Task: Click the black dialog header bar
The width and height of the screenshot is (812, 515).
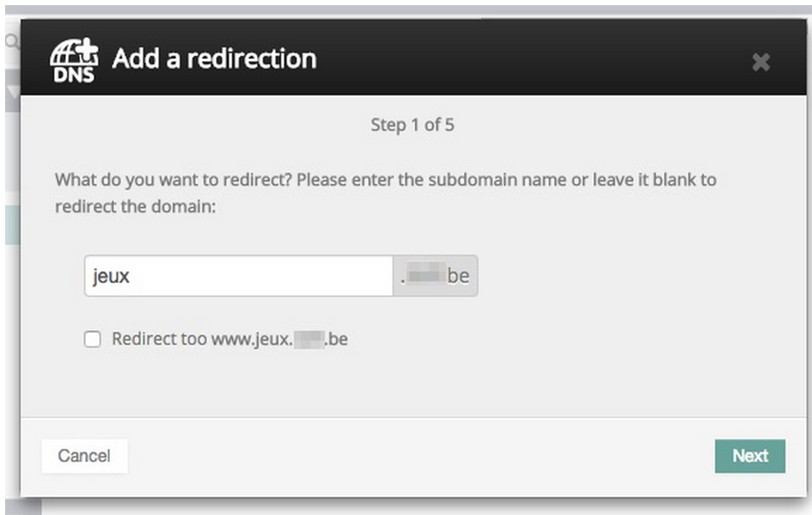Action: pyautogui.click(x=512, y=58)
